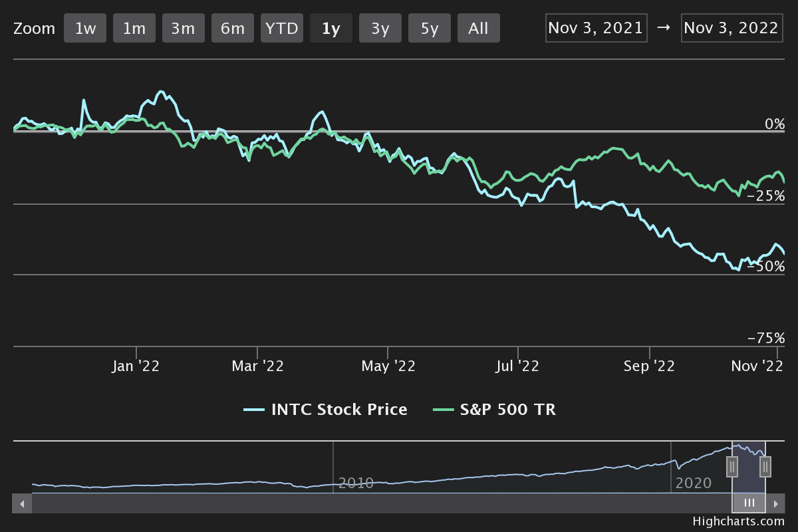This screenshot has height=532, width=798.
Task: Select the 1w zoom range button
Action: (85, 29)
